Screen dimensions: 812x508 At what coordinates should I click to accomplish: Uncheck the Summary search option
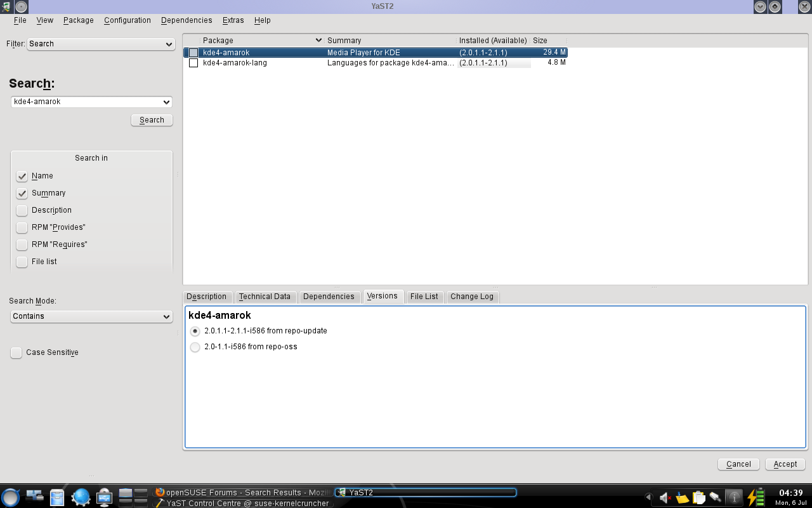tap(22, 193)
